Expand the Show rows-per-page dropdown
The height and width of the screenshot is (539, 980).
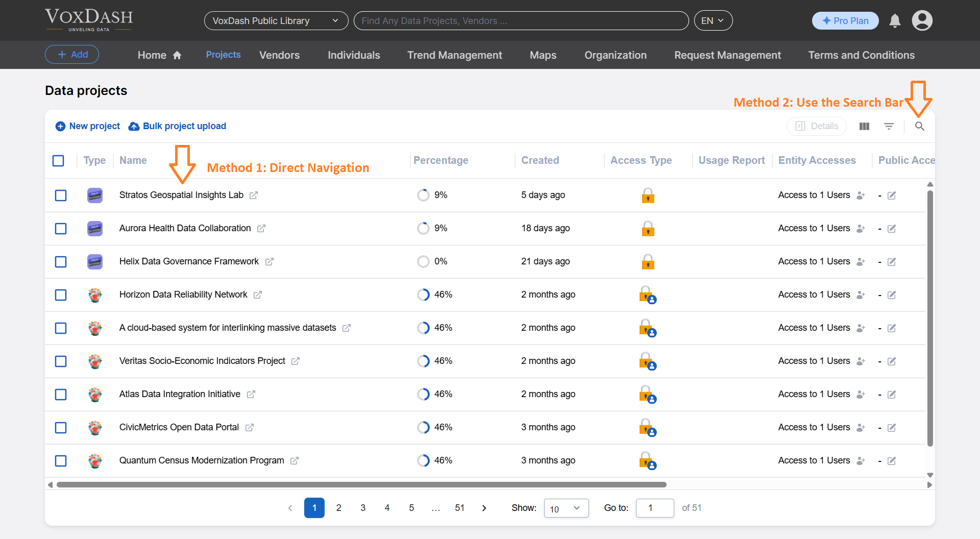tap(566, 508)
